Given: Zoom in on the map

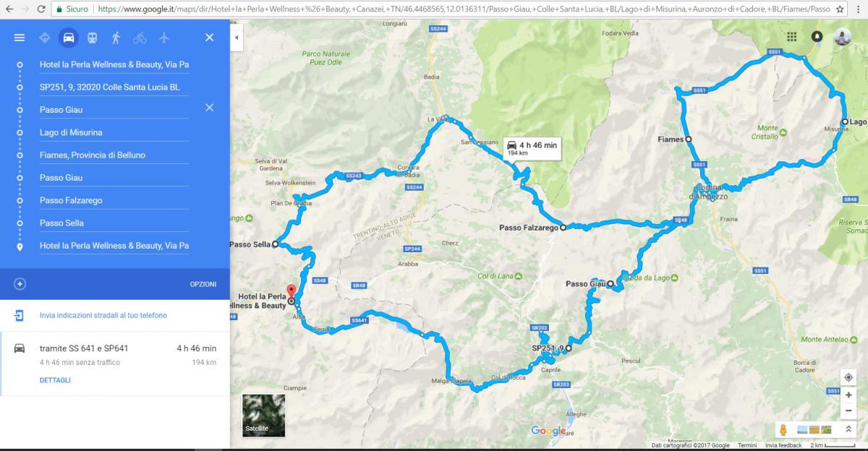Looking at the screenshot, I should click(848, 396).
